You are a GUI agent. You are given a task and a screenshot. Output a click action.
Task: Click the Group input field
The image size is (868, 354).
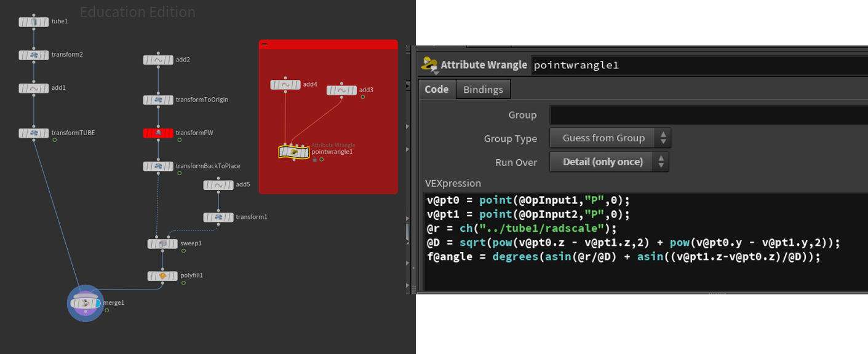(707, 115)
